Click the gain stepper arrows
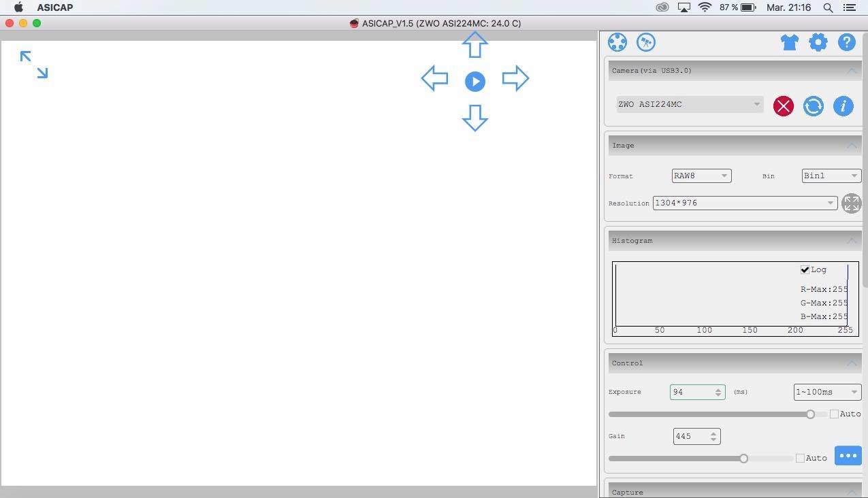The height and width of the screenshot is (498, 868). [713, 436]
